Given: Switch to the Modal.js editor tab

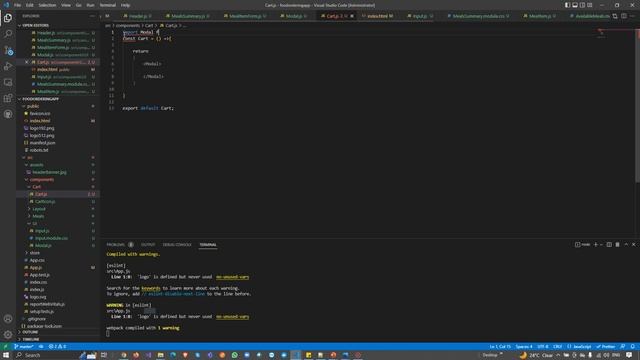Looking at the screenshot, I should [x=294, y=16].
